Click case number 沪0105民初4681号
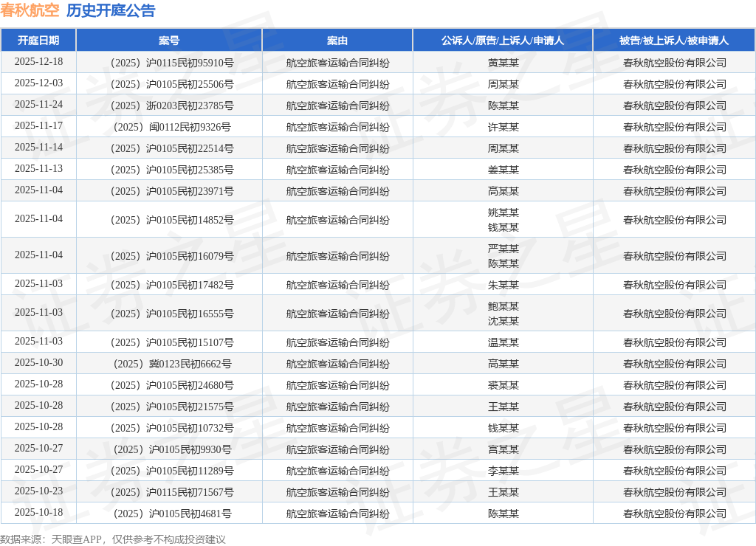 point(172,514)
